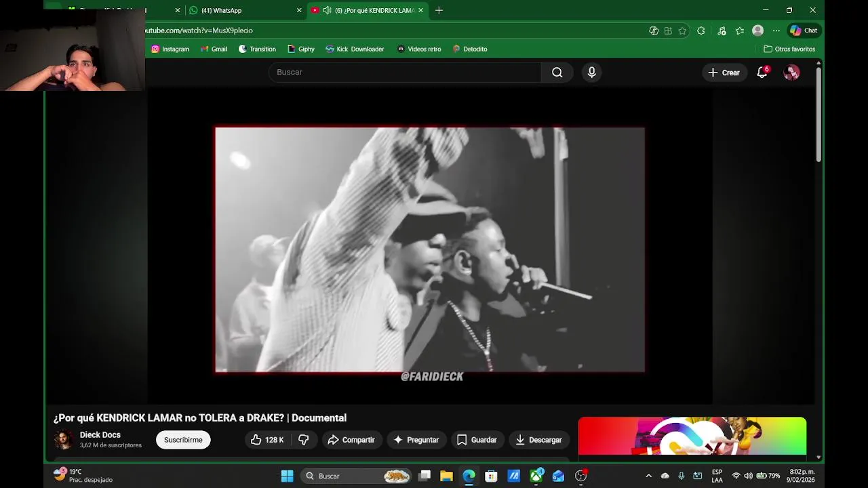Open the Gmail bookmark

213,49
